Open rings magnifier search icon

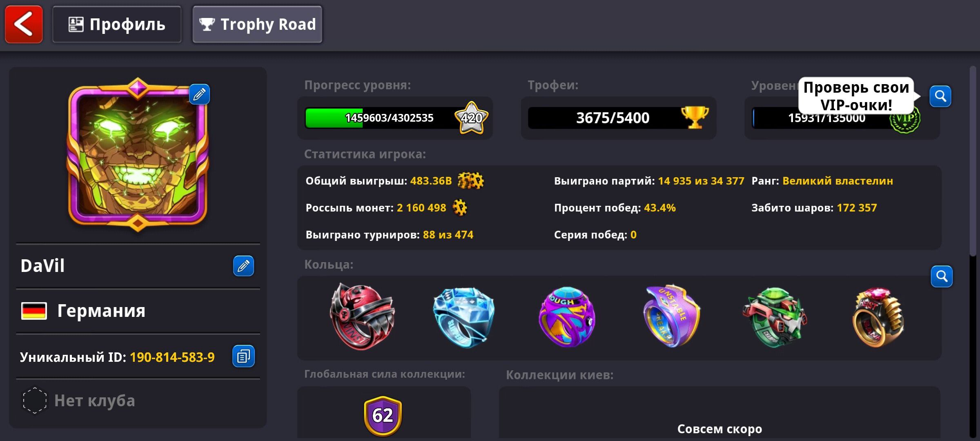[942, 276]
